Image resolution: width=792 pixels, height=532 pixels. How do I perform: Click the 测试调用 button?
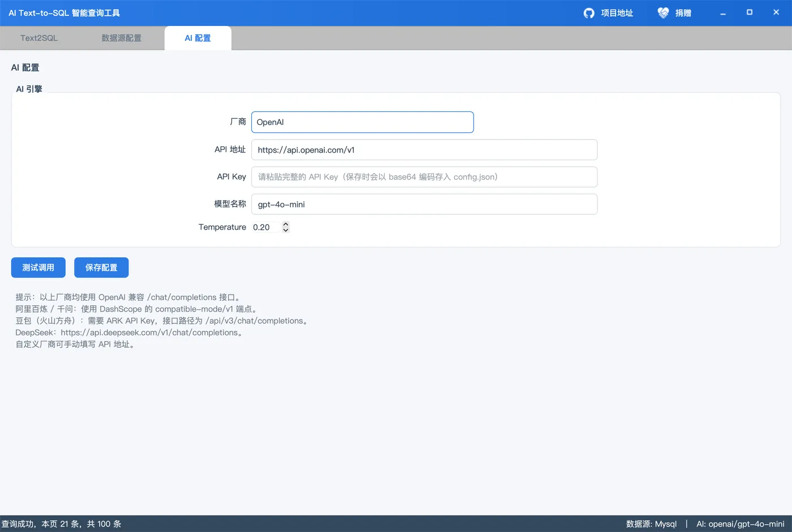38,267
